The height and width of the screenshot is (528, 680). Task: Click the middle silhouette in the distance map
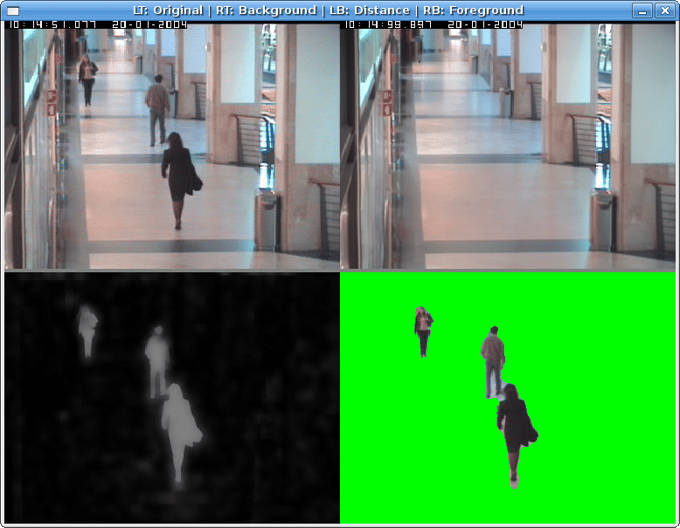pos(156,358)
